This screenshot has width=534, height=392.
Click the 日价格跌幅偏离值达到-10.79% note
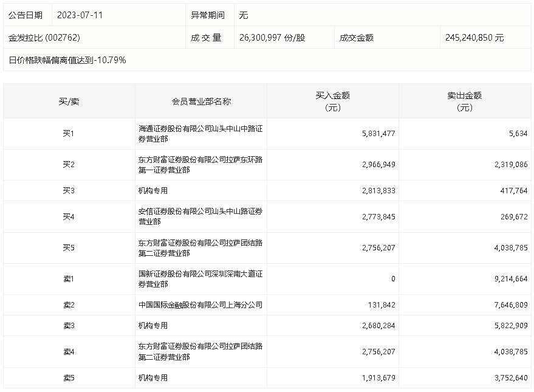coord(67,60)
